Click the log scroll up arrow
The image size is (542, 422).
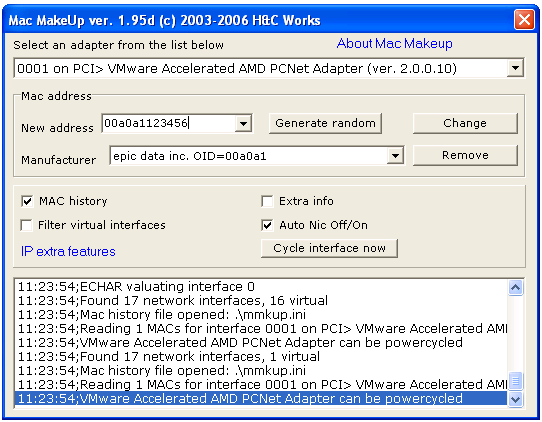pos(515,288)
